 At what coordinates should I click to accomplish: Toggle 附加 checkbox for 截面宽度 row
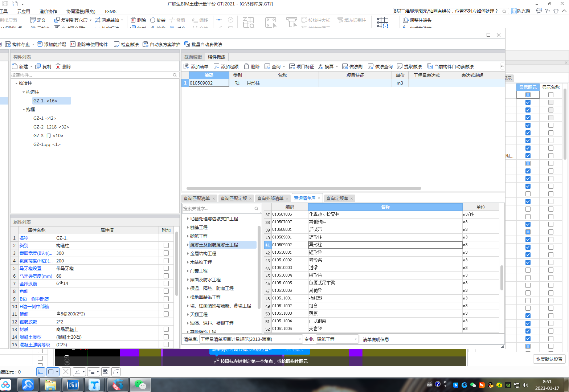tap(166, 253)
